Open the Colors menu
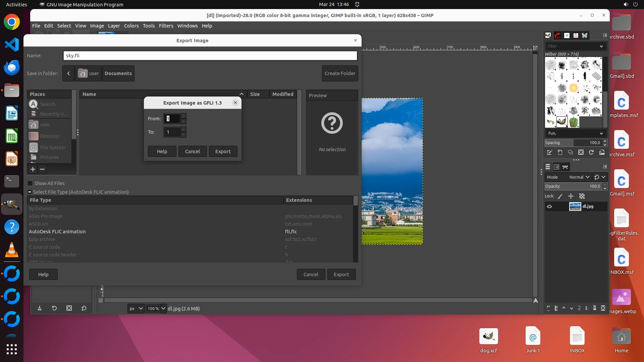This screenshot has width=644, height=362. pos(131,26)
